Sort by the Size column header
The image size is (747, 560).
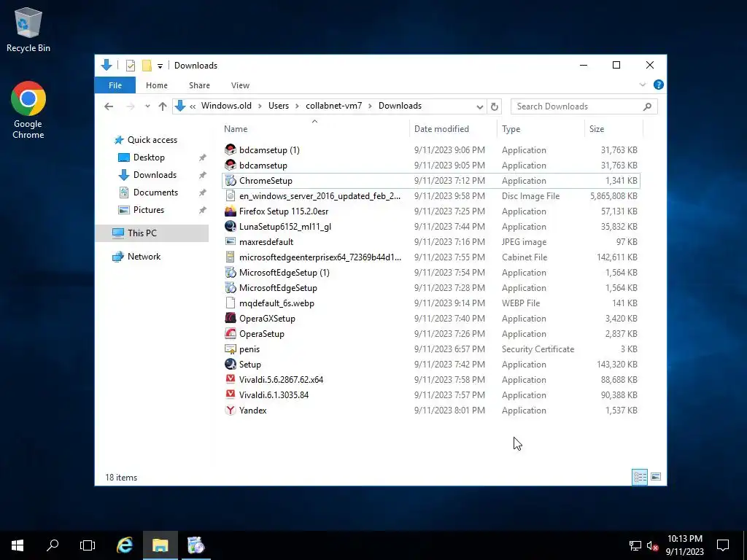597,129
